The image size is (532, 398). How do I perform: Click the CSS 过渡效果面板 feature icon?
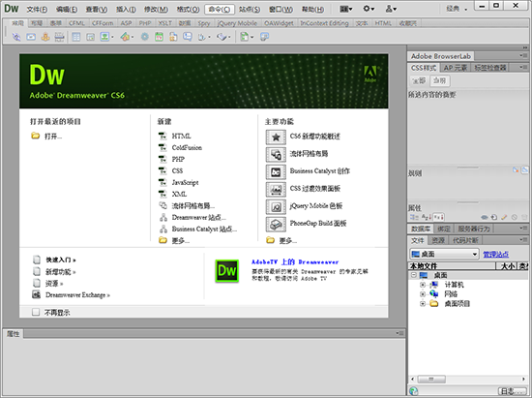coord(276,189)
